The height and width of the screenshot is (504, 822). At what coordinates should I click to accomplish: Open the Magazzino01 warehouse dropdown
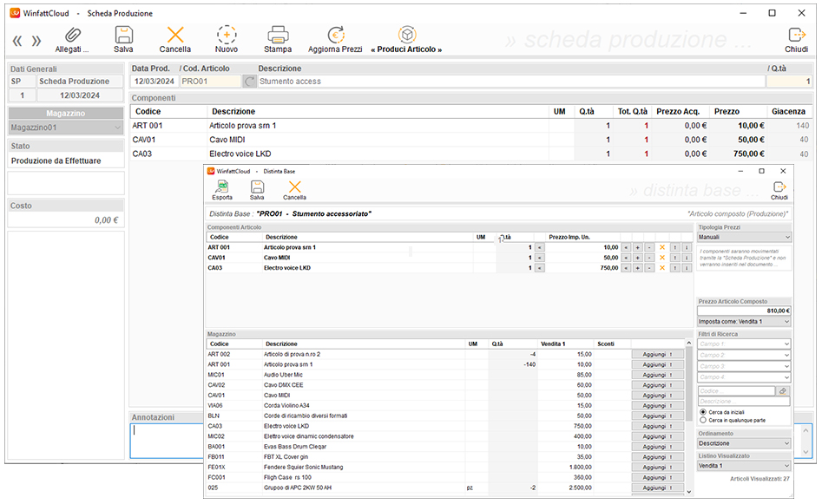tap(66, 128)
